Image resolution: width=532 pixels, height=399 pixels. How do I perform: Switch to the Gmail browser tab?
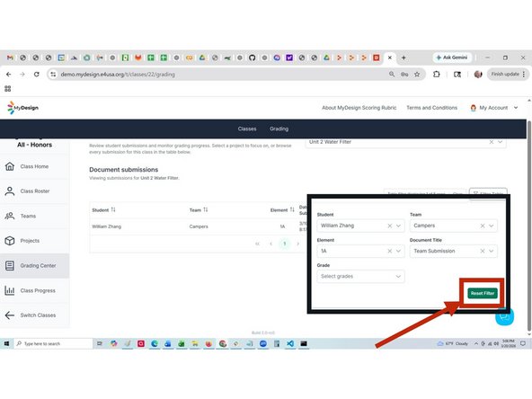pos(10,58)
